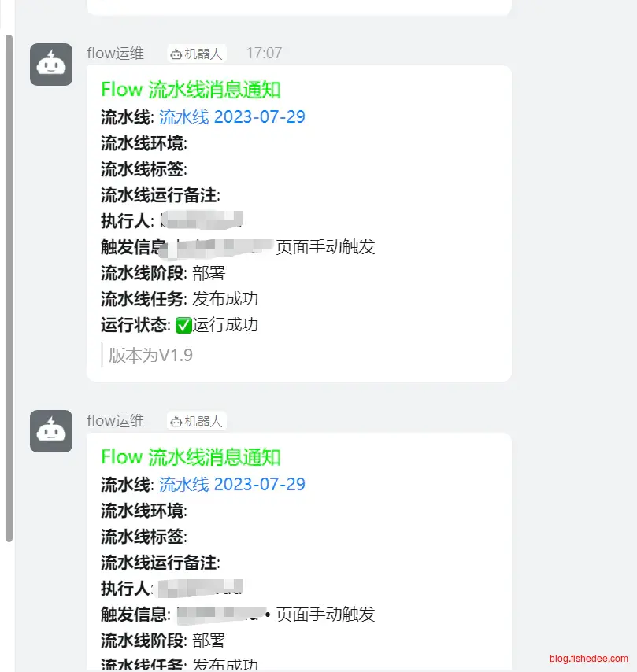The image size is (637, 672).
Task: Click 页面手动触发 text in lower message
Action: pyautogui.click(x=325, y=615)
